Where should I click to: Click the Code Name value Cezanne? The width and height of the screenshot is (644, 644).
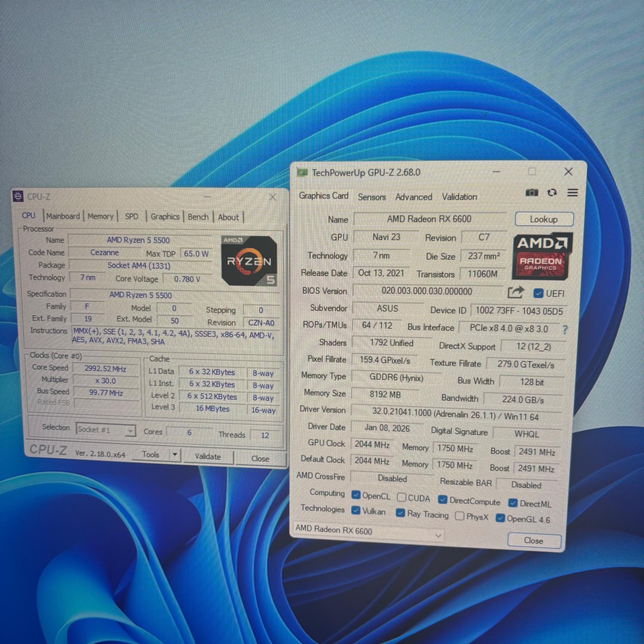pos(104,252)
